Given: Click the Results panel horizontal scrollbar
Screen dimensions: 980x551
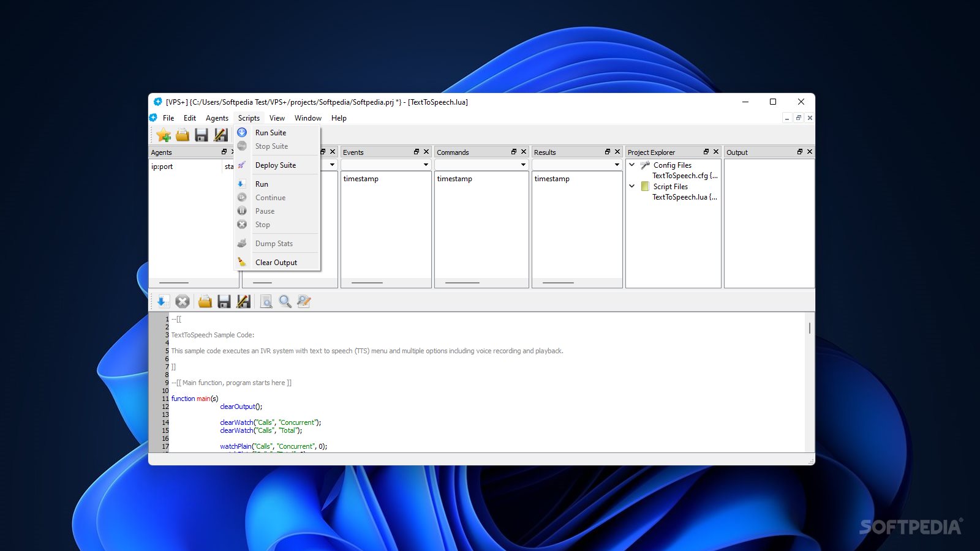Looking at the screenshot, I should click(x=577, y=283).
